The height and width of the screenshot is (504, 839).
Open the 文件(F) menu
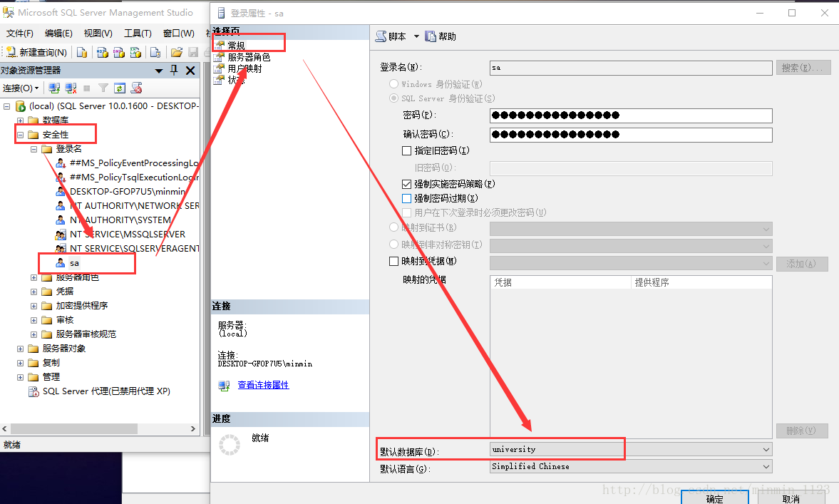point(20,34)
